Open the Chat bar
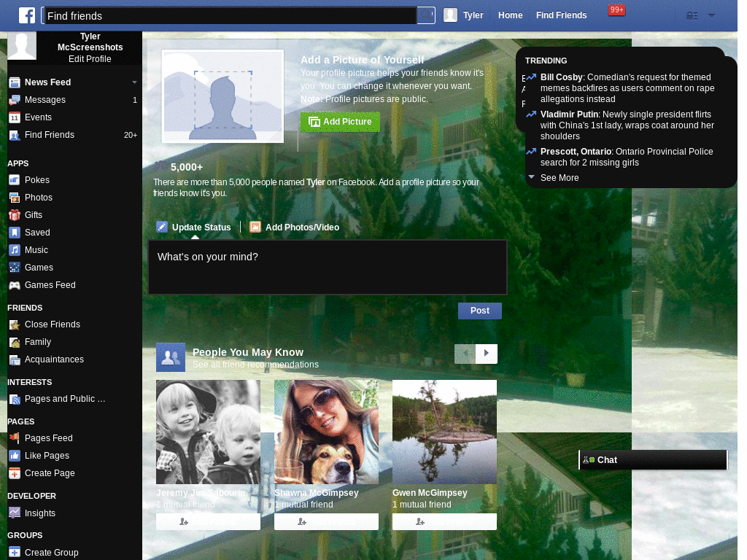This screenshot has width=747, height=560. 653,460
